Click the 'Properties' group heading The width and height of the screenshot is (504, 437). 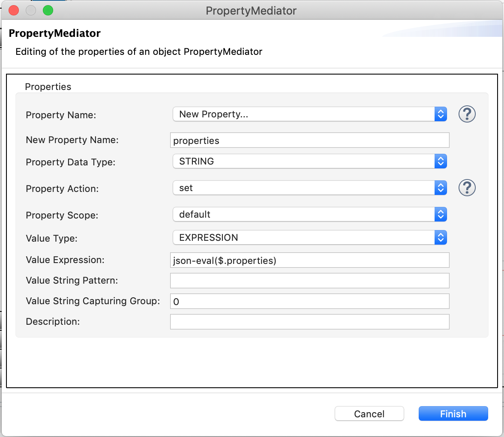[x=48, y=87]
